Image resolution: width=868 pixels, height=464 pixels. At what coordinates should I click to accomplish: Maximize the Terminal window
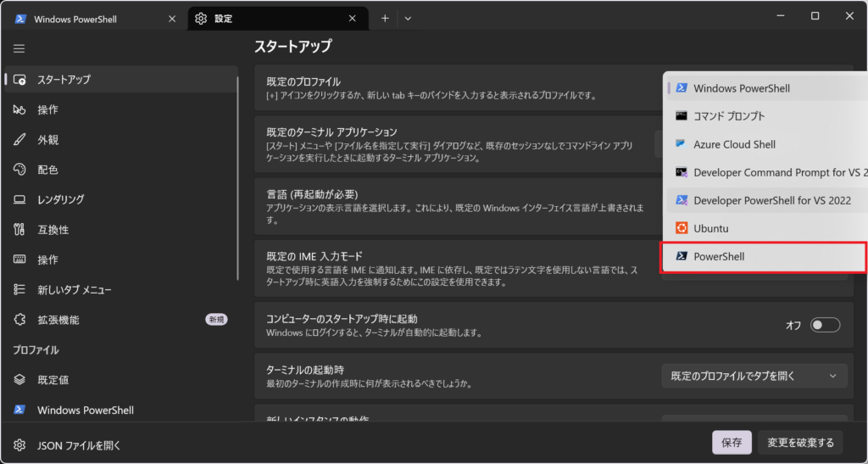(x=815, y=16)
